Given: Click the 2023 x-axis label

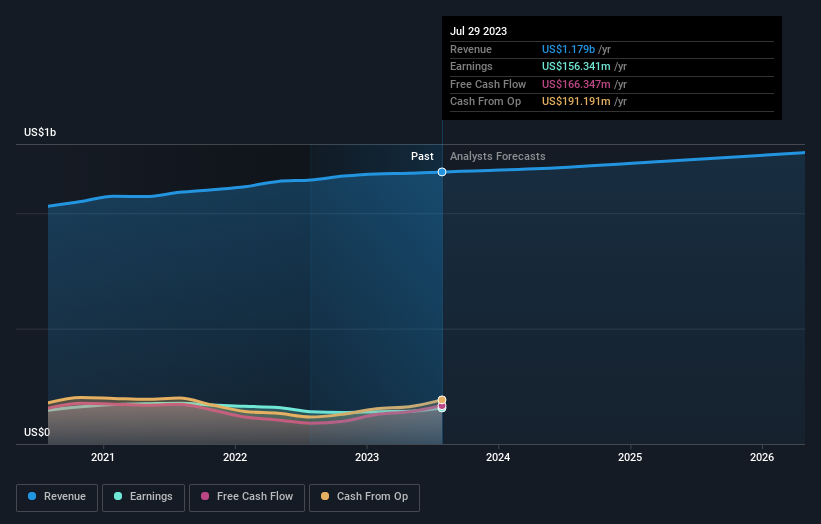Looking at the screenshot, I should point(367,457).
